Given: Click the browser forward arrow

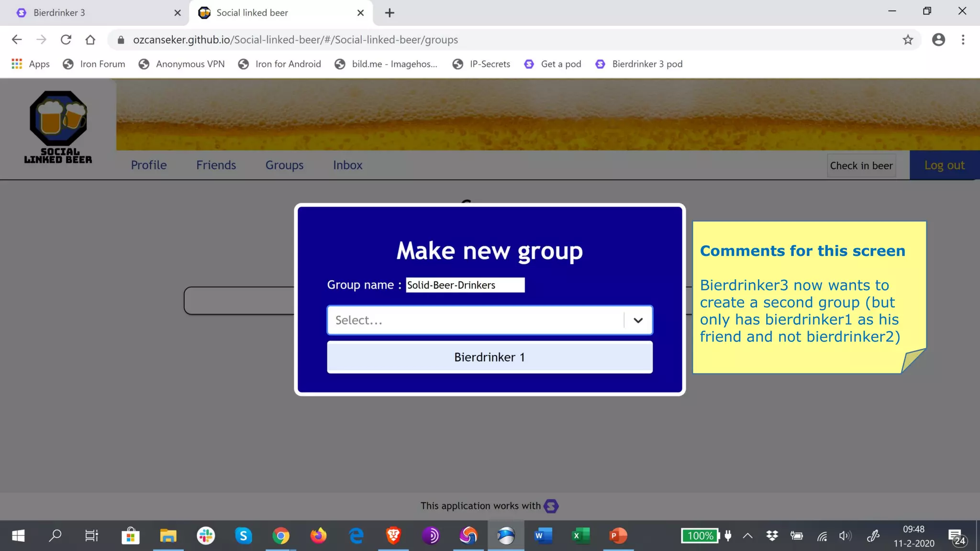Looking at the screenshot, I should coord(42,40).
